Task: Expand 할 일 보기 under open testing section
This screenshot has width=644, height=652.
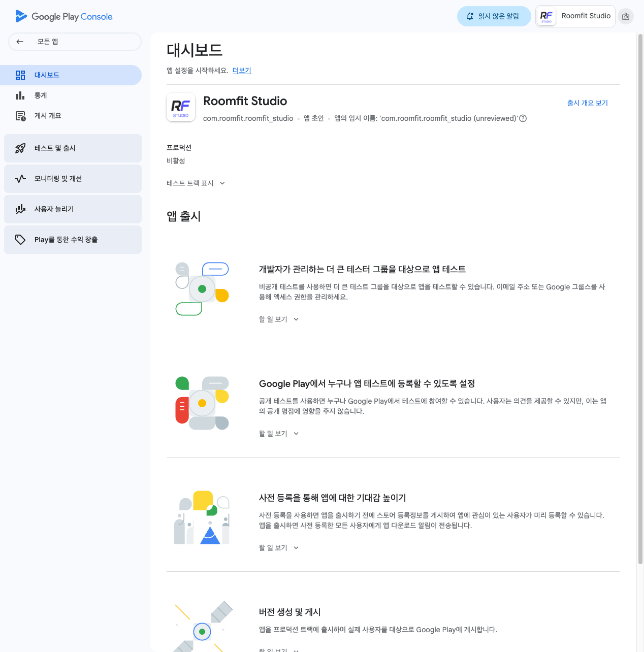Action: [x=279, y=434]
